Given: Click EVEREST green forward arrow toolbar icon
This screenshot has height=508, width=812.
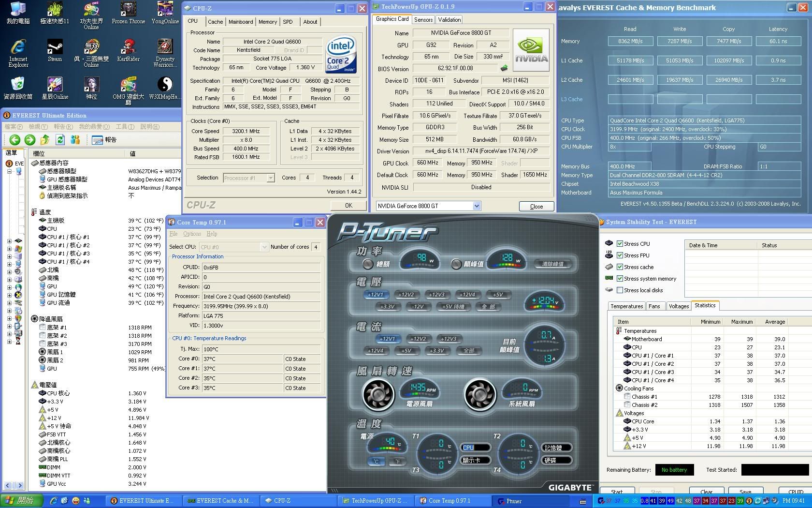Looking at the screenshot, I should 29,140.
